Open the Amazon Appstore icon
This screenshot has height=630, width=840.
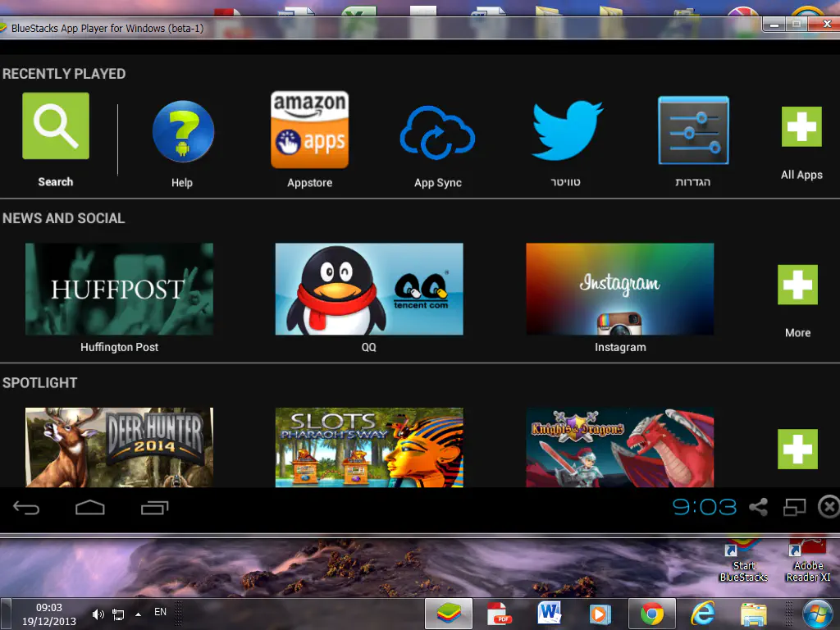click(x=309, y=130)
